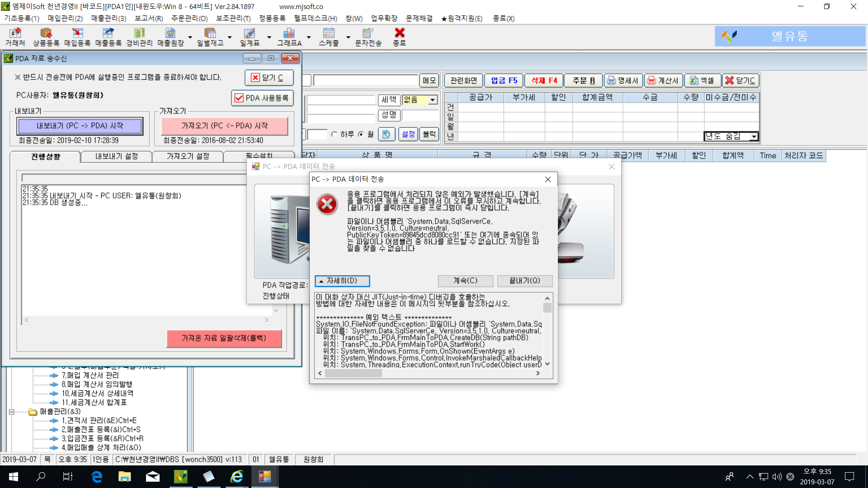Open the 거래처 toolbar icon
Image resolution: width=868 pixels, height=488 pixels.
(x=15, y=37)
